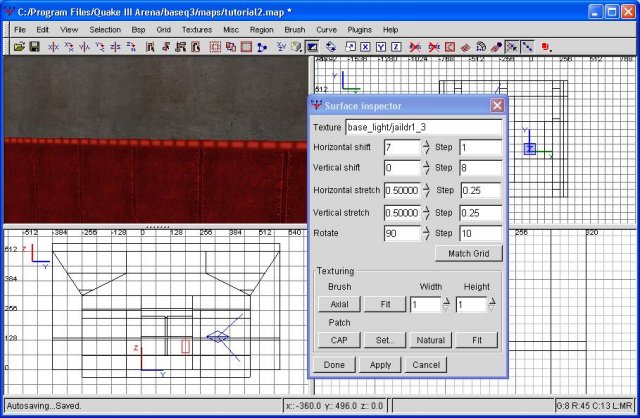This screenshot has height=418, width=640.
Task: Open the Bsp menu
Action: click(138, 30)
